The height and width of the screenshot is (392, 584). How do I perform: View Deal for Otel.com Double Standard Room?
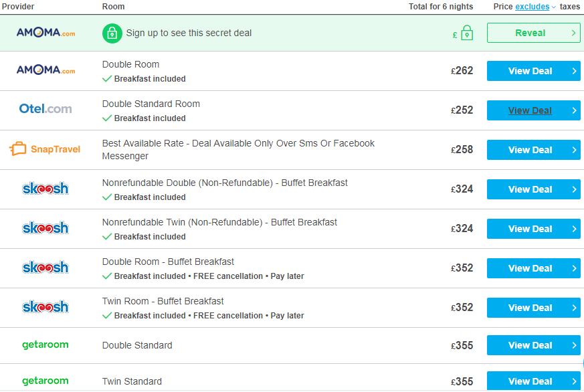pos(533,110)
